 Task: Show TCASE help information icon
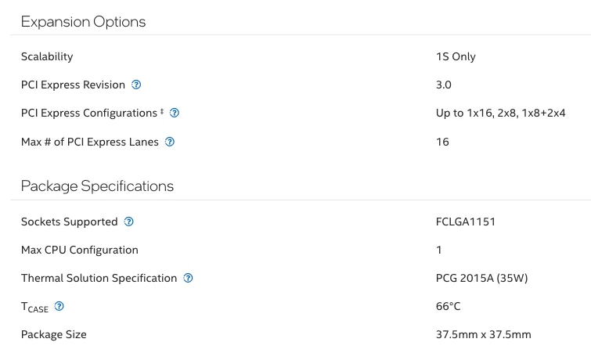(59, 306)
